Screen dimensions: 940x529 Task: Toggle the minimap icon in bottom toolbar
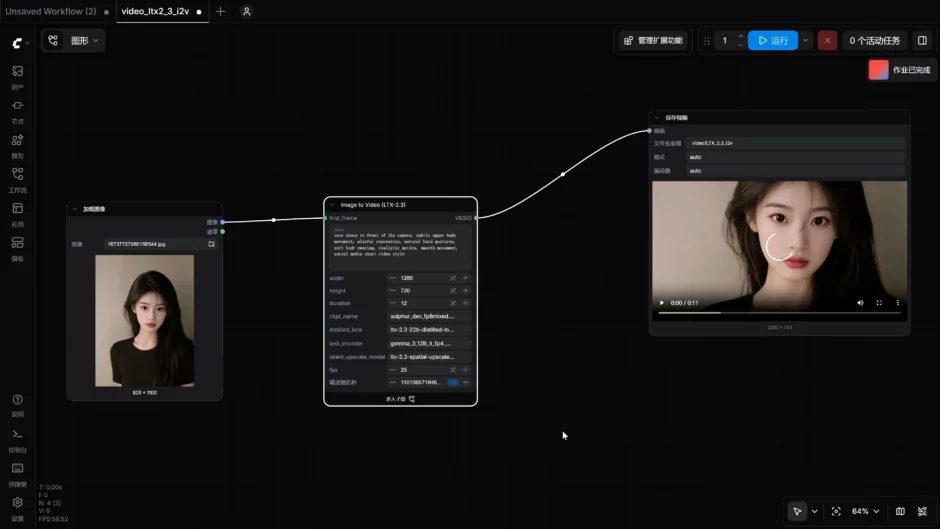tap(900, 511)
